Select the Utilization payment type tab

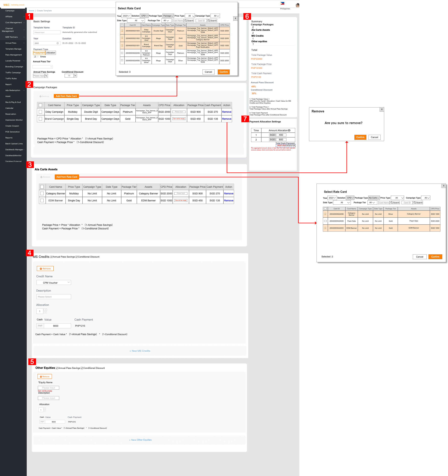50,53
